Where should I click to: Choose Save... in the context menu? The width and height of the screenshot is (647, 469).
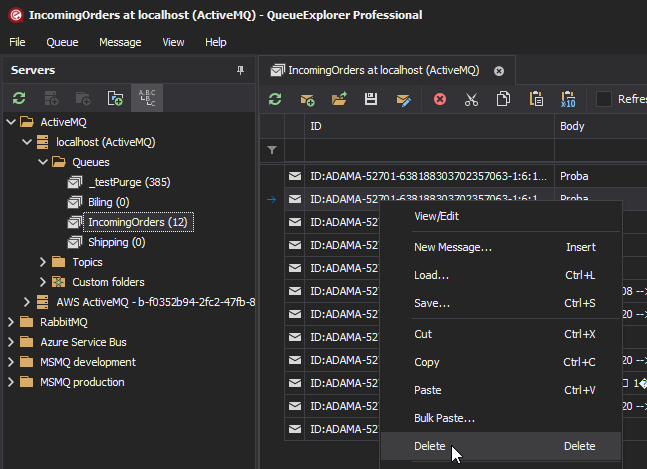coord(501,303)
